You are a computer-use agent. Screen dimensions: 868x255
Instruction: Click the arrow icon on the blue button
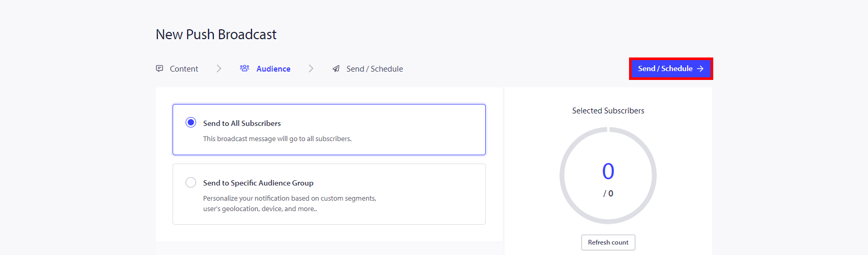[x=700, y=68]
